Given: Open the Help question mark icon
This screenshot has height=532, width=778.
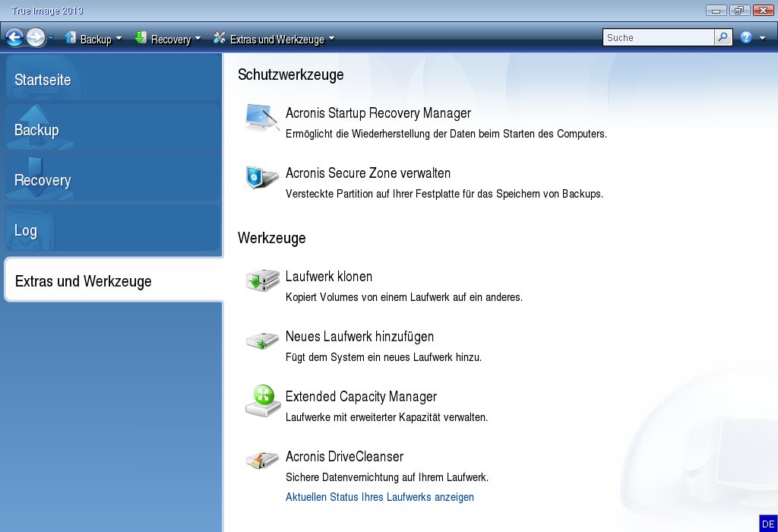Looking at the screenshot, I should [746, 37].
